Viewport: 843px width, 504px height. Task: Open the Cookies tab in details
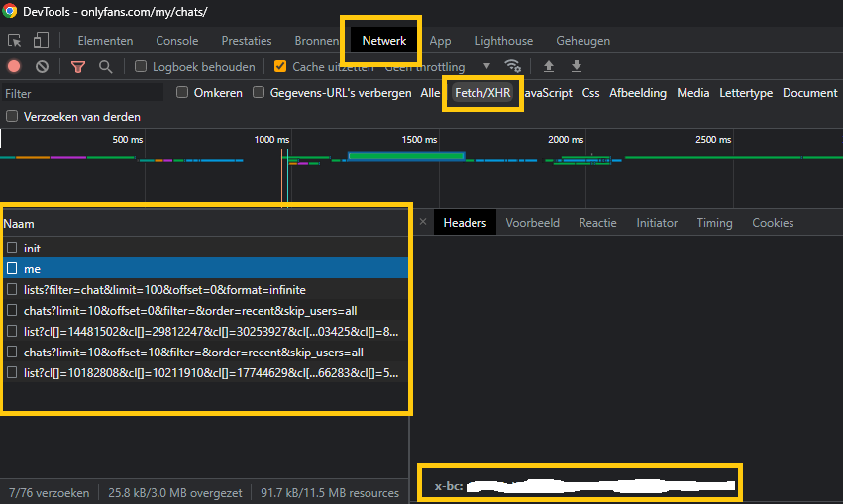point(773,223)
